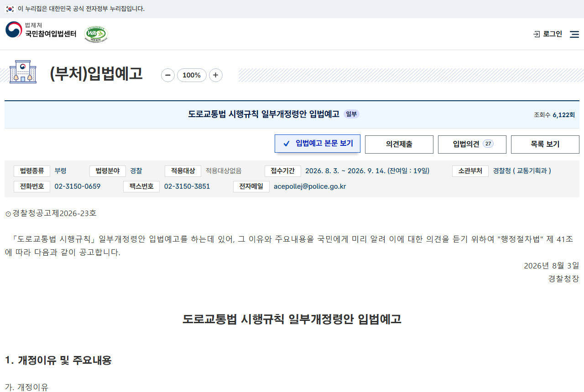Select 입법예고 본문 보기 tab
Viewport: 584px width, 392px height.
point(318,144)
